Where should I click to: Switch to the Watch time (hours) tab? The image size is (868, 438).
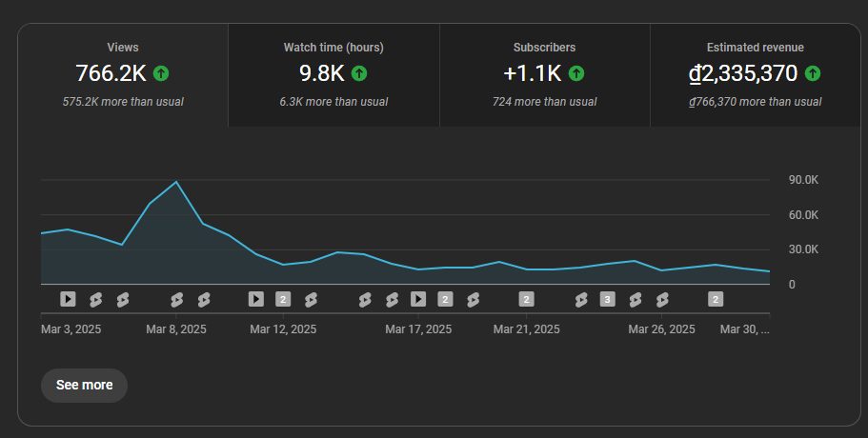coord(333,75)
